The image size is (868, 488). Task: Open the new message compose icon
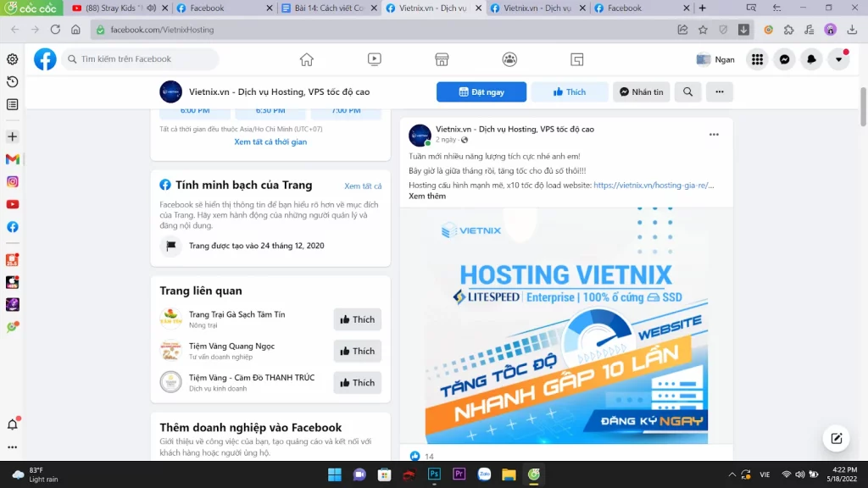837,438
